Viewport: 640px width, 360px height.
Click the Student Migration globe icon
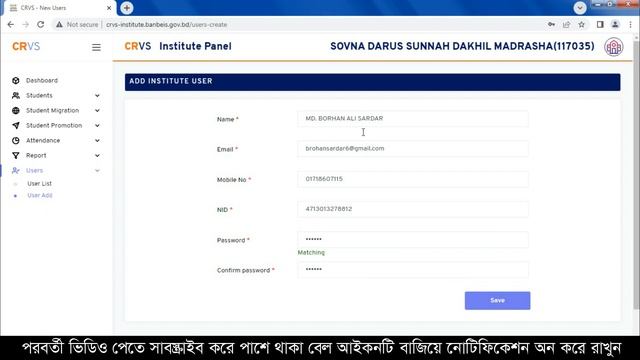click(16, 111)
